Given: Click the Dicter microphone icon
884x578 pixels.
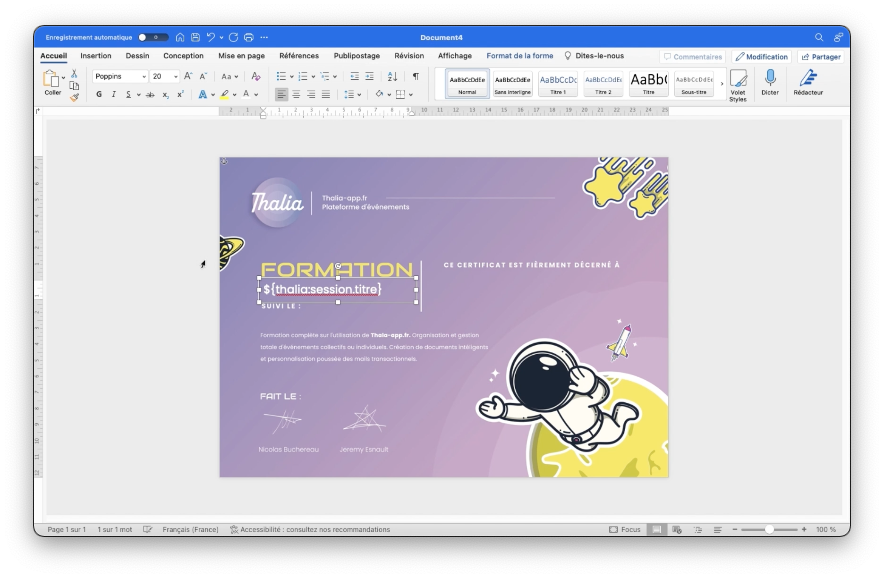Looking at the screenshot, I should tap(770, 78).
